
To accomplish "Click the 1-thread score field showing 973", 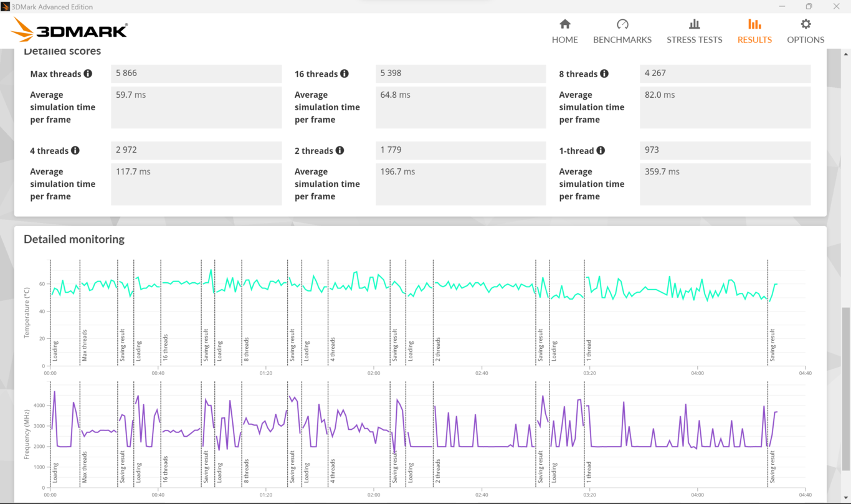I will [x=725, y=150].
